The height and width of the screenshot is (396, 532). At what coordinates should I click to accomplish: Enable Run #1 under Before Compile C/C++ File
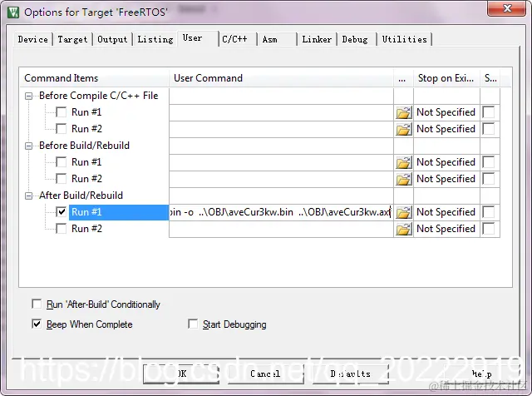pos(61,112)
